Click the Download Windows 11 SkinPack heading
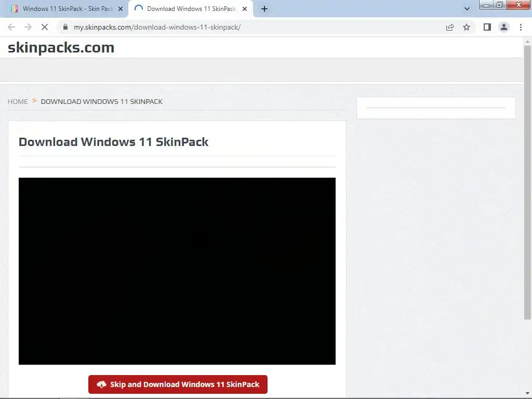The image size is (532, 399). tap(113, 142)
